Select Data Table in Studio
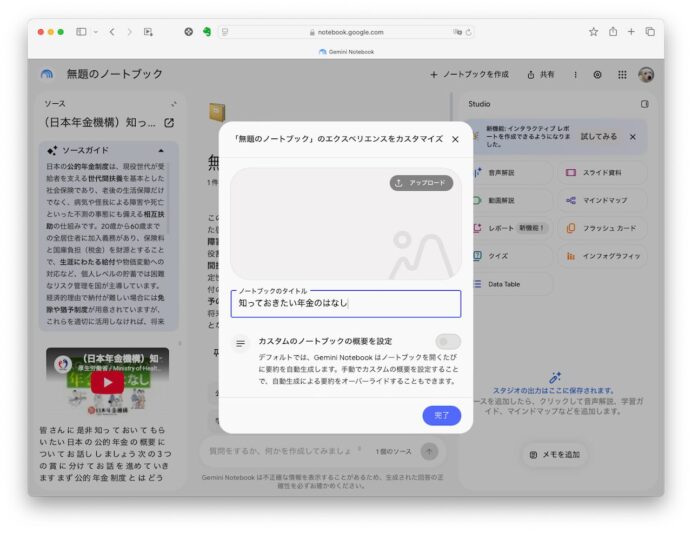The height and width of the screenshot is (533, 692). coord(512,284)
